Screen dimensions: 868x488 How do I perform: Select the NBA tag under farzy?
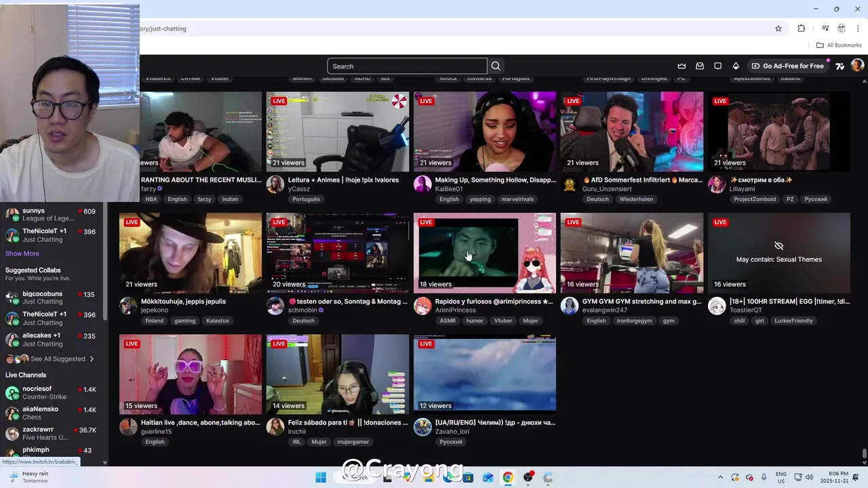(151, 199)
